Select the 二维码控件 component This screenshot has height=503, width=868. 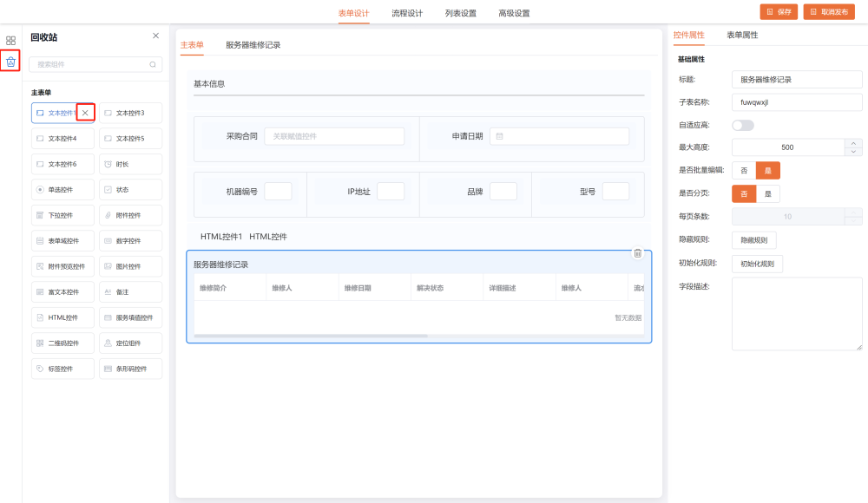point(62,343)
